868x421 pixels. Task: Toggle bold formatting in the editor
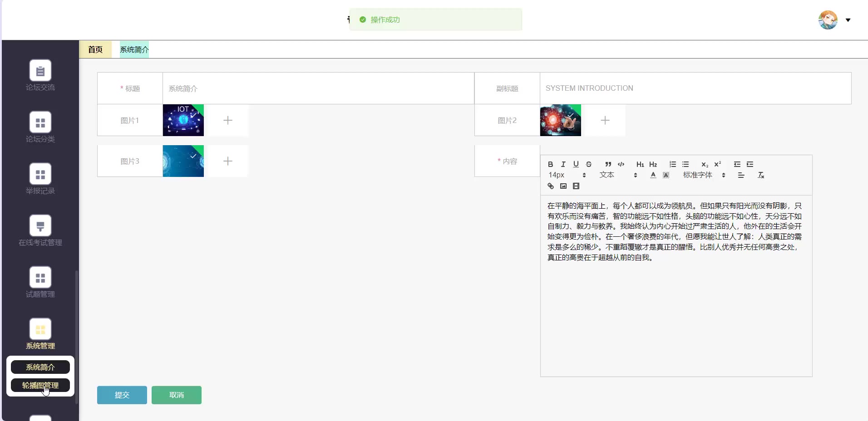(x=550, y=164)
